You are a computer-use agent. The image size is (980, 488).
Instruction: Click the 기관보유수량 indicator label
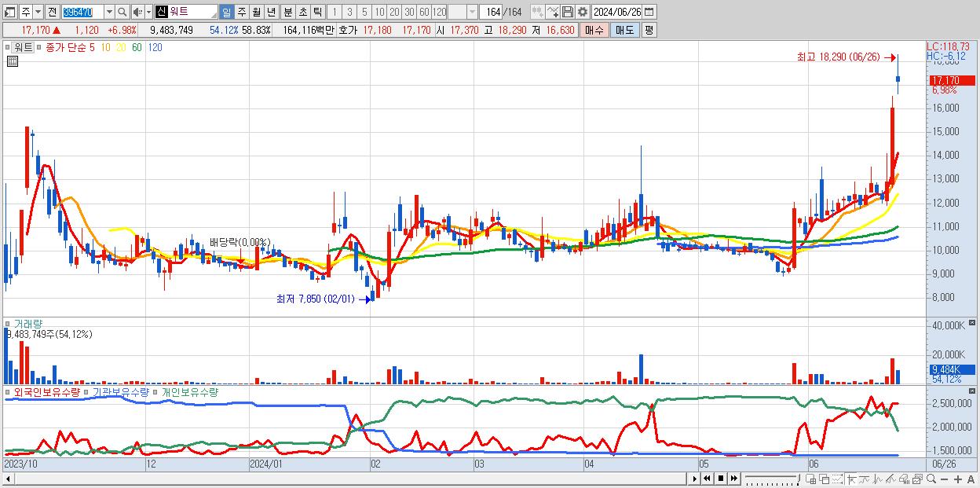click(x=120, y=391)
